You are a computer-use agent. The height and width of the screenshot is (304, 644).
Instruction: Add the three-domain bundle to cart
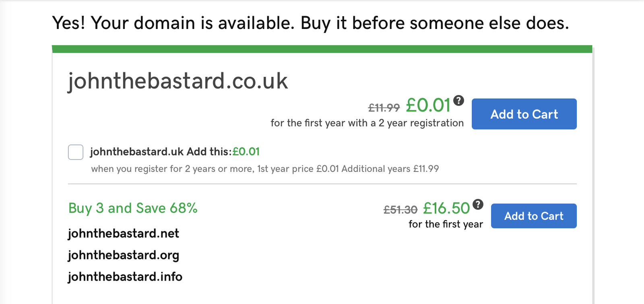[533, 216]
